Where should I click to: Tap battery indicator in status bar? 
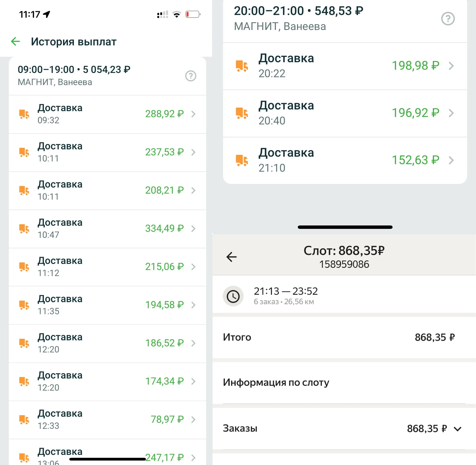193,14
